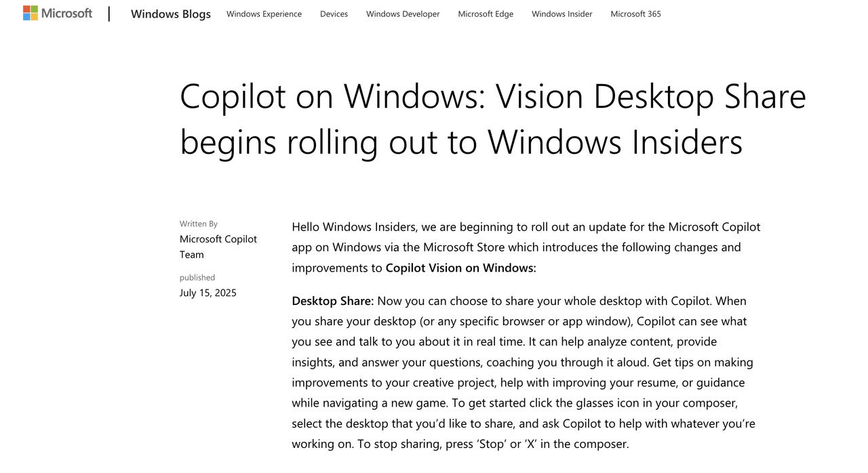Select the Devices nav item
868x473 pixels.
(x=334, y=14)
